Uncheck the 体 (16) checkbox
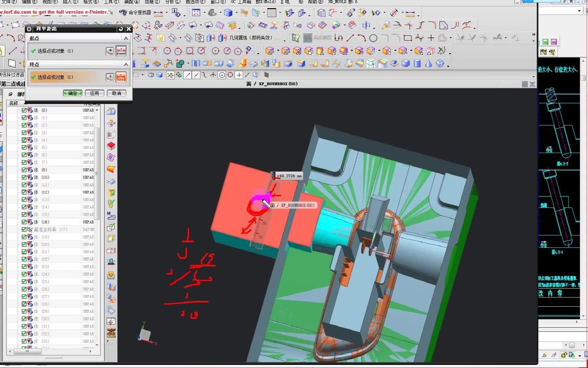 point(24,222)
